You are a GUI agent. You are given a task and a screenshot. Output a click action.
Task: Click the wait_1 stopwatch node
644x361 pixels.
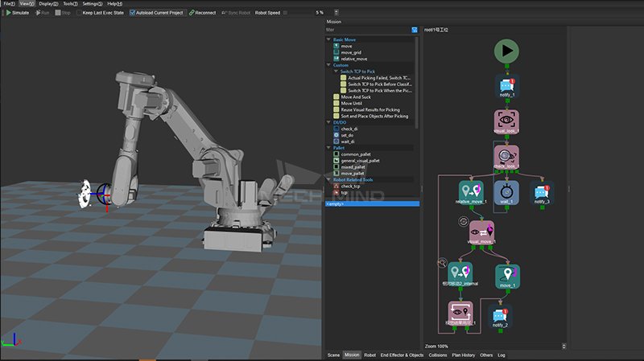coord(506,192)
